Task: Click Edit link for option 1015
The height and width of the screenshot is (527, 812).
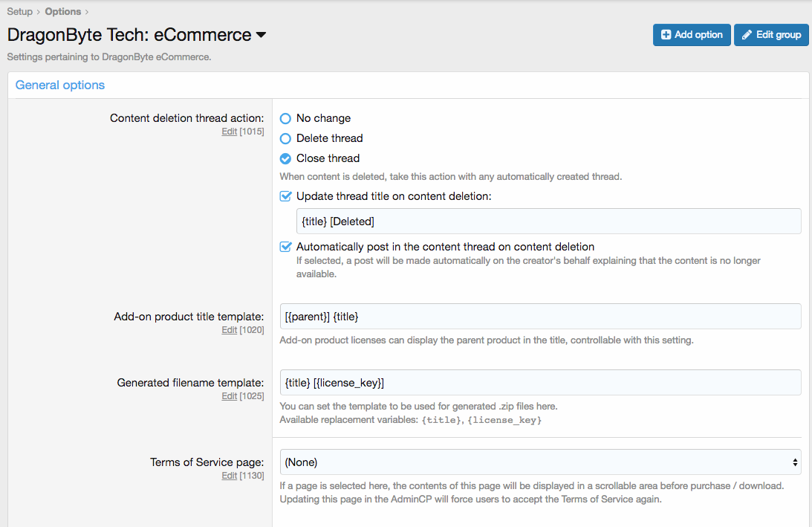Action: tap(230, 132)
